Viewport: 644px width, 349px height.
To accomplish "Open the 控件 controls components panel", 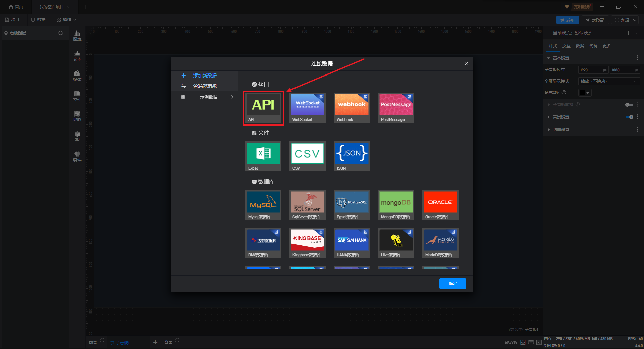I will click(77, 96).
